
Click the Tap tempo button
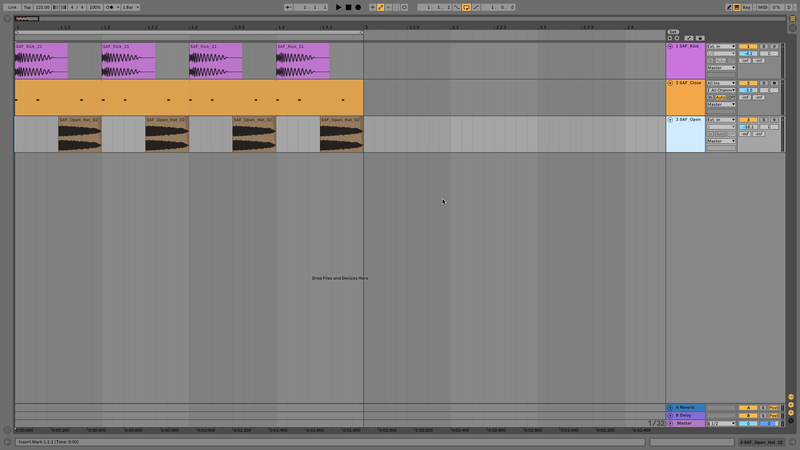pyautogui.click(x=28, y=7)
